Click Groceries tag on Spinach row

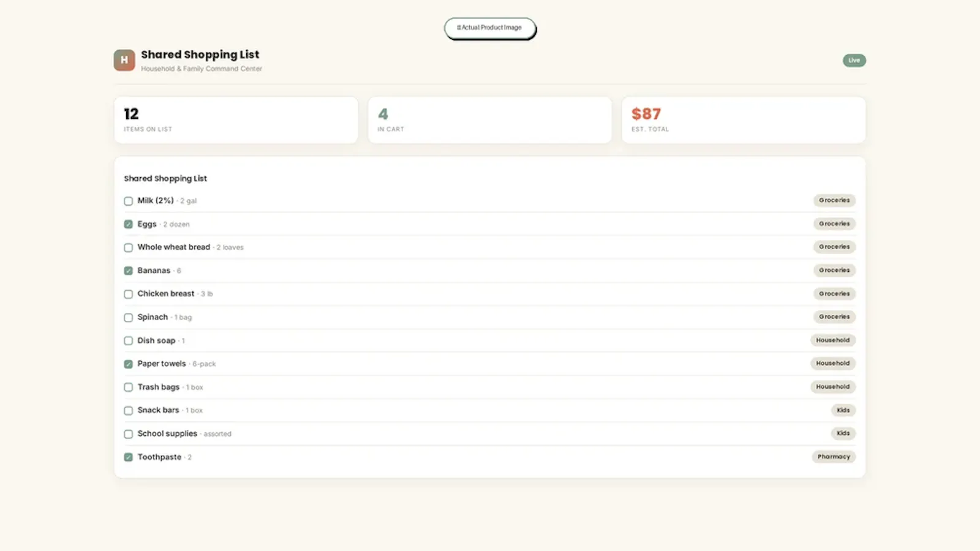(x=834, y=317)
